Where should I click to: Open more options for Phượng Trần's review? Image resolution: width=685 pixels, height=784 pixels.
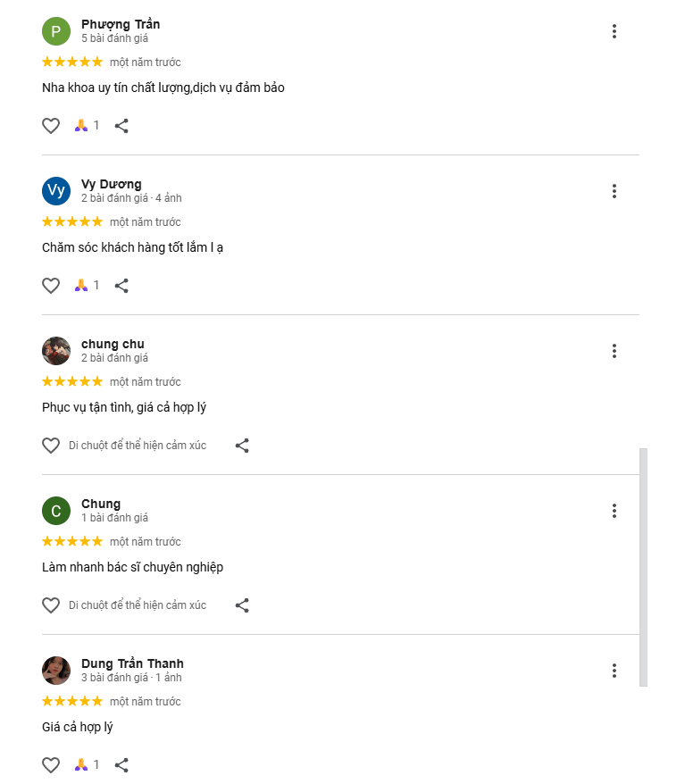coord(614,31)
